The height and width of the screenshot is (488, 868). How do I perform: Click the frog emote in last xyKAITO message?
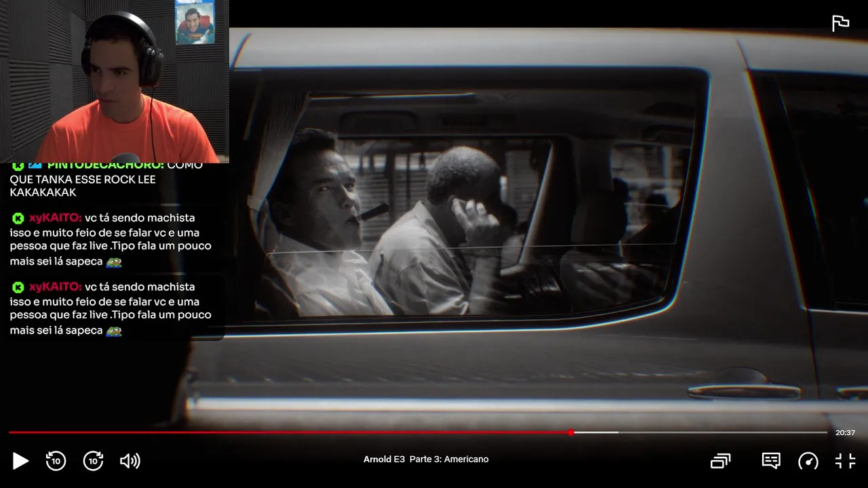click(113, 331)
